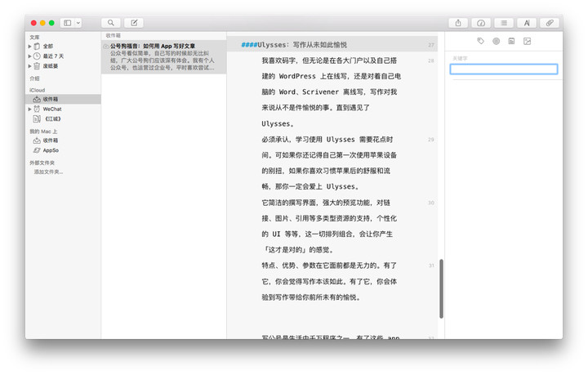Open the navigation list icon in toolbar
This screenshot has width=588, height=375.
[x=504, y=23]
